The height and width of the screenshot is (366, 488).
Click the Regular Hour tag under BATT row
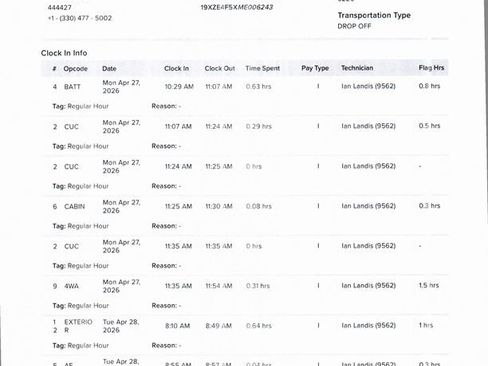point(88,106)
